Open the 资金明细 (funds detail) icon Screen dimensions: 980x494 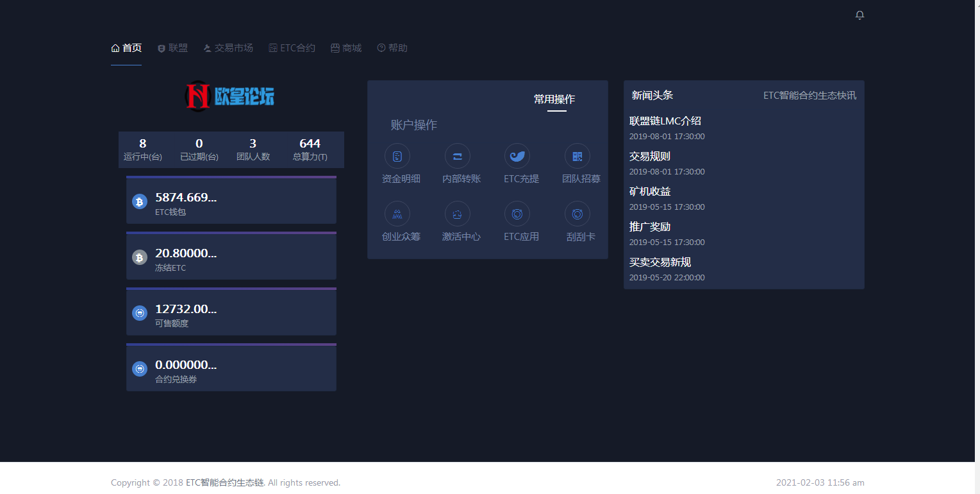click(397, 156)
